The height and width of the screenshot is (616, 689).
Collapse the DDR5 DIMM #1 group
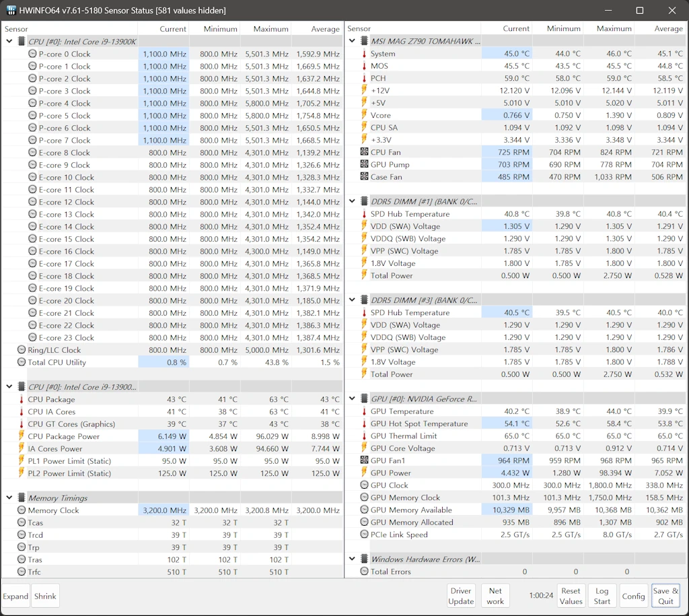pyautogui.click(x=352, y=201)
